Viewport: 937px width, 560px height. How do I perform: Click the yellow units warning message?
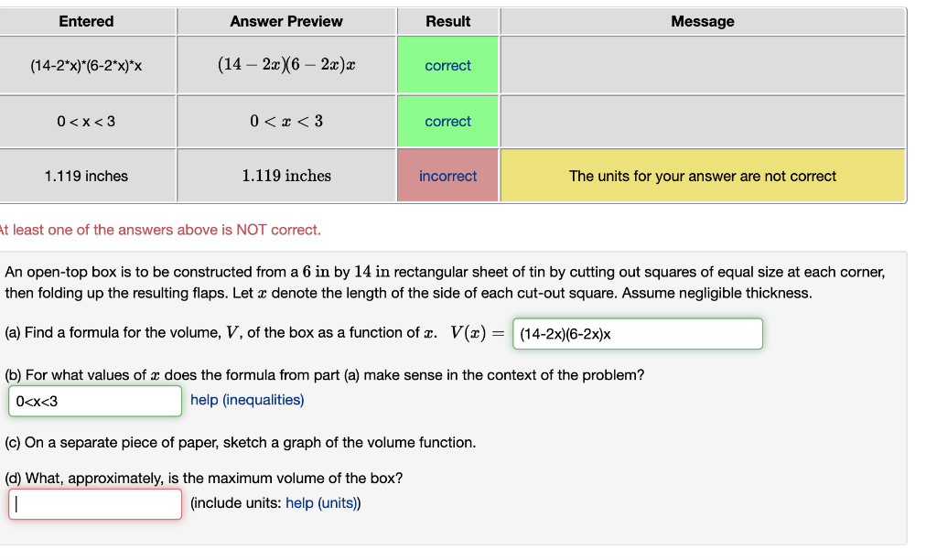click(702, 175)
